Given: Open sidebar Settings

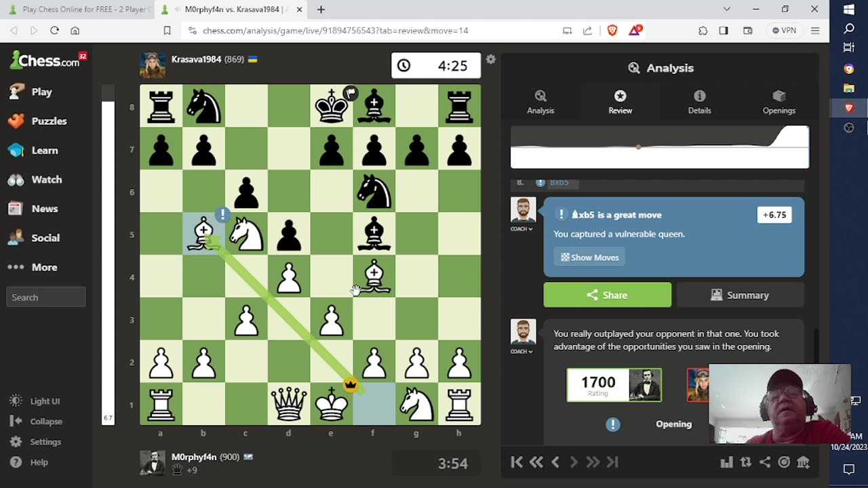Looking at the screenshot, I should [x=36, y=442].
